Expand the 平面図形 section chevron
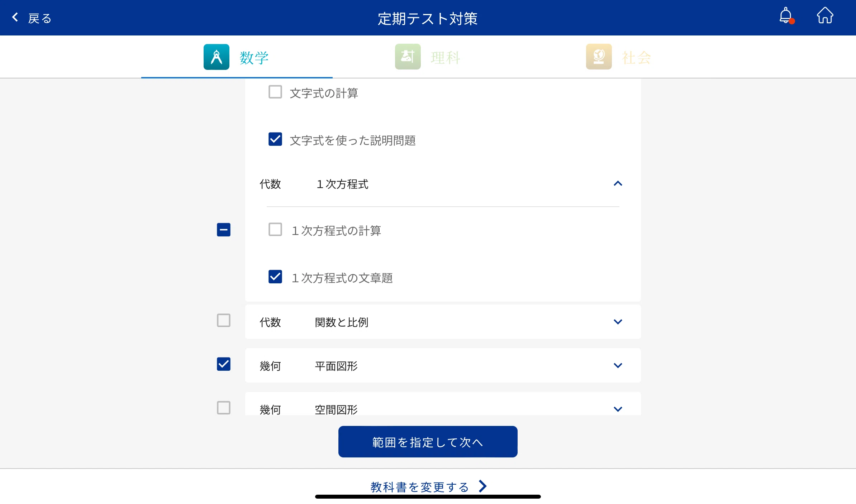 click(x=618, y=366)
